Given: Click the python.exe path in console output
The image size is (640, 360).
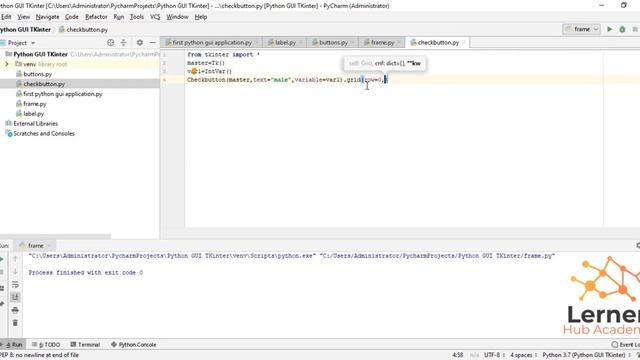Looking at the screenshot, I should click(x=172, y=256).
